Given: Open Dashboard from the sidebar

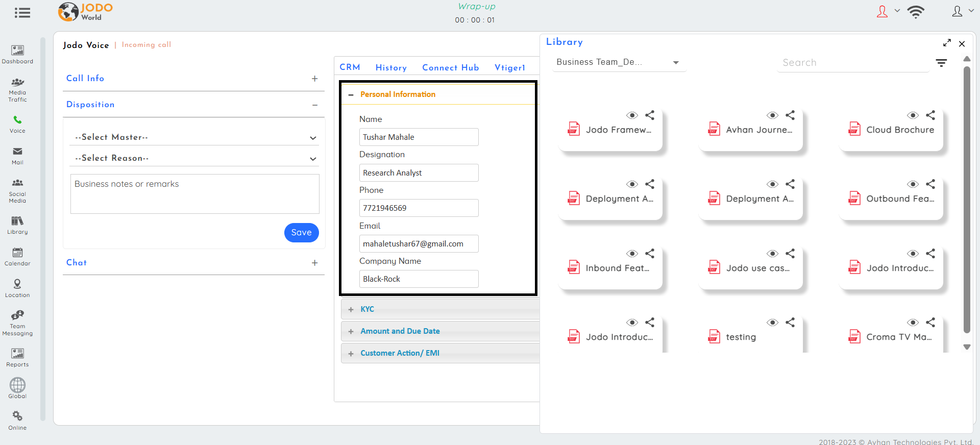Looking at the screenshot, I should [17, 55].
